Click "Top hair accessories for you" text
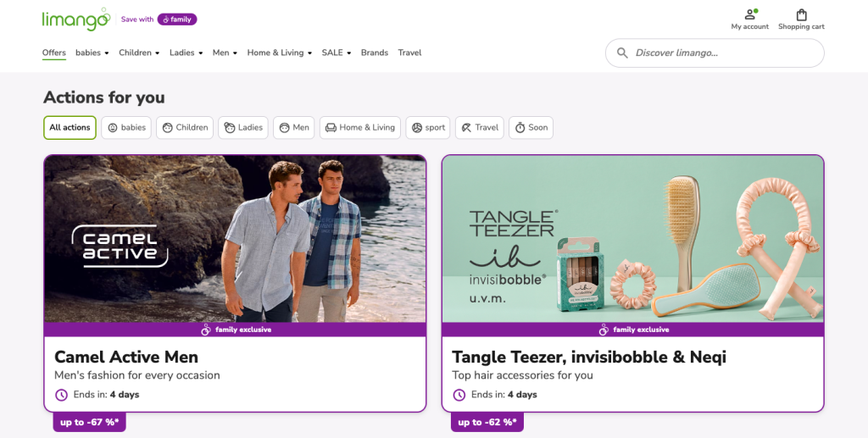Screen dimensions: 868x438 (x=522, y=375)
